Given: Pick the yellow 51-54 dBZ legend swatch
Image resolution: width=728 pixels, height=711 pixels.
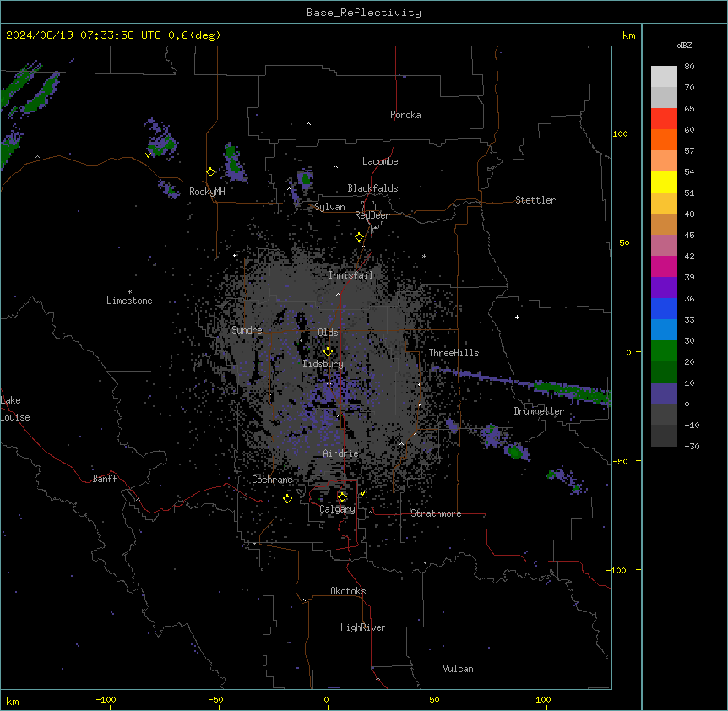Looking at the screenshot, I should coord(664,182).
